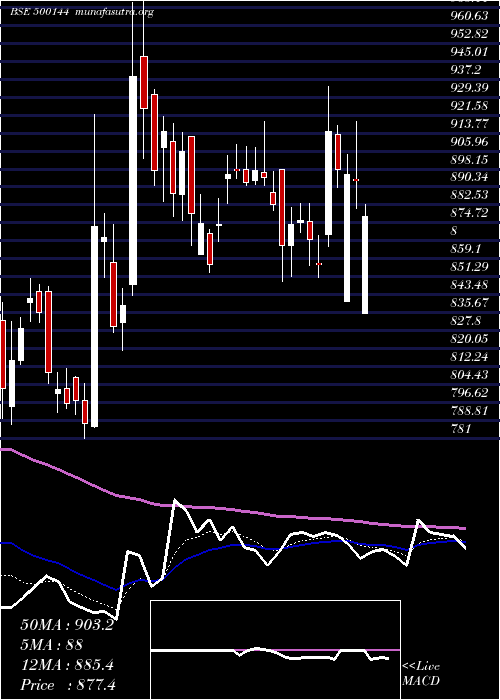Select the 905.96 price axis label
The width and height of the screenshot is (500, 700).
(x=469, y=142)
